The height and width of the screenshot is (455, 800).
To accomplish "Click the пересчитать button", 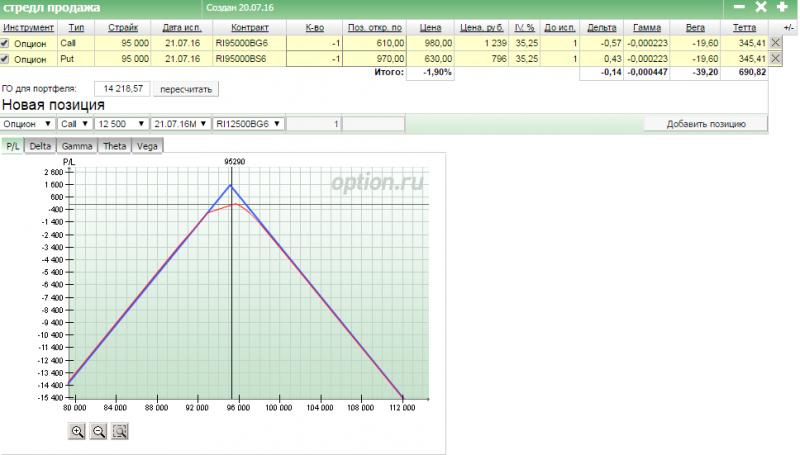I will pos(186,89).
